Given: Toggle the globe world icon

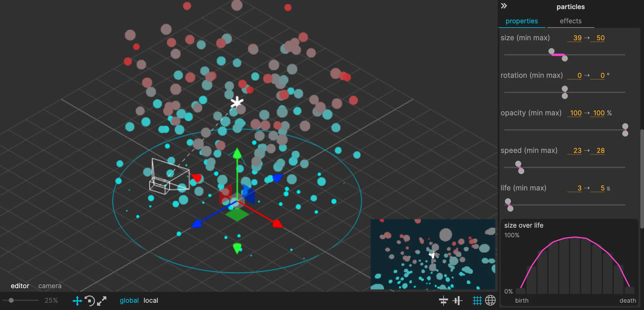Looking at the screenshot, I should [490, 301].
